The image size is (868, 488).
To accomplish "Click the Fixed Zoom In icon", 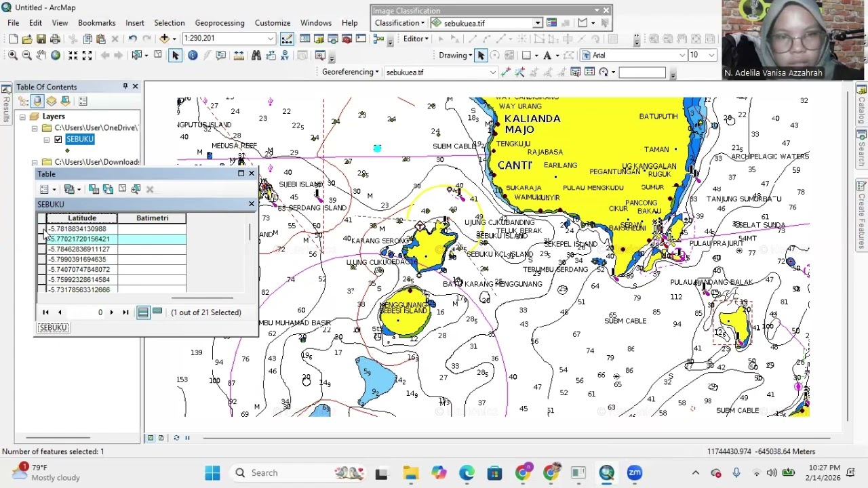I will pos(73,56).
